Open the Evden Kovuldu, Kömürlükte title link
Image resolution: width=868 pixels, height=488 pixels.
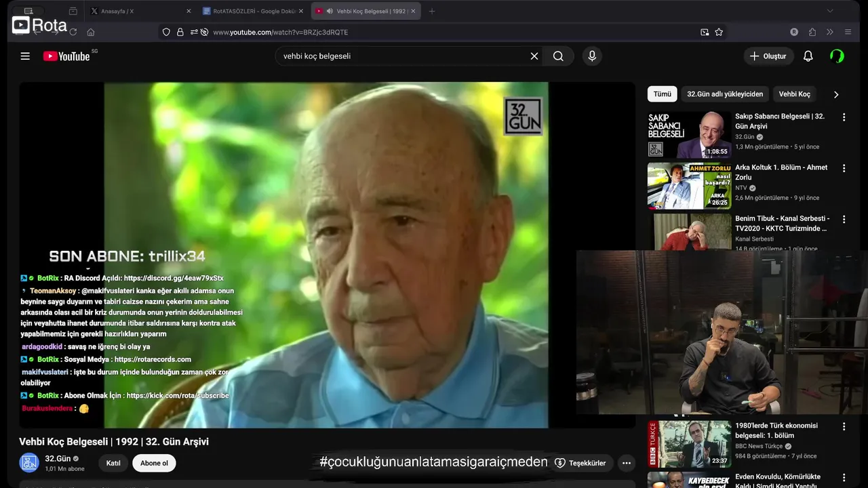click(x=778, y=481)
